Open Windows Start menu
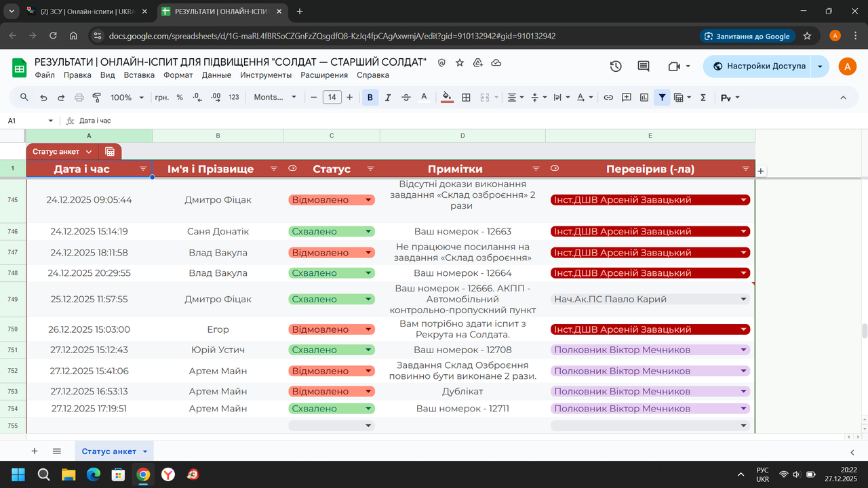 coord(18,474)
